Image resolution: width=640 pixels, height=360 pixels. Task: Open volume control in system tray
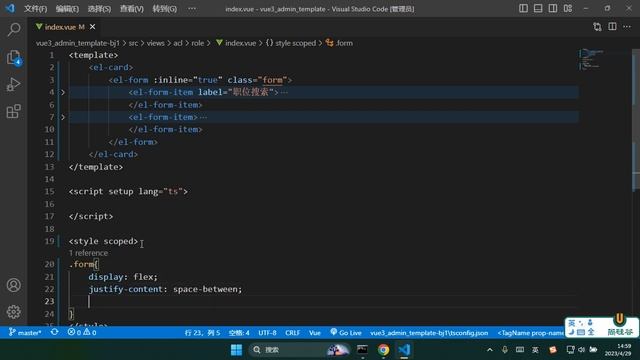click(582, 350)
